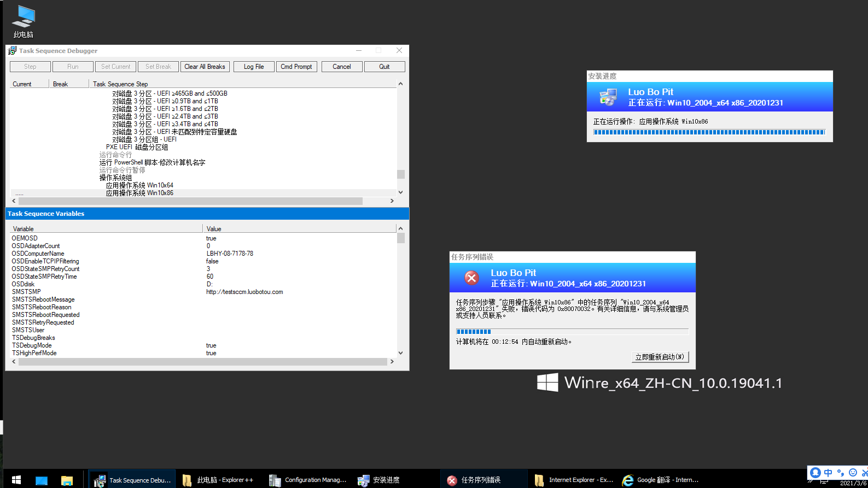This screenshot has width=868, height=488.
Task: Click the Run button in the debugger
Action: click(x=73, y=67)
